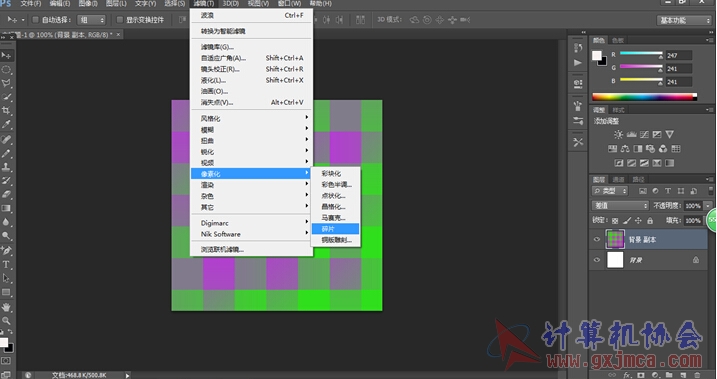Image resolution: width=717 pixels, height=379 pixels.
Task: Select the Hand tool
Action: click(x=6, y=307)
